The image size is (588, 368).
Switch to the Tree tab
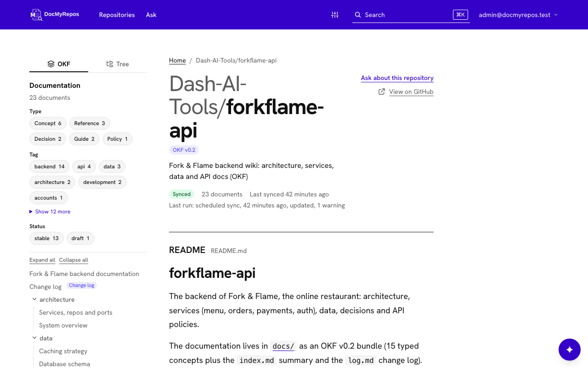pos(118,64)
